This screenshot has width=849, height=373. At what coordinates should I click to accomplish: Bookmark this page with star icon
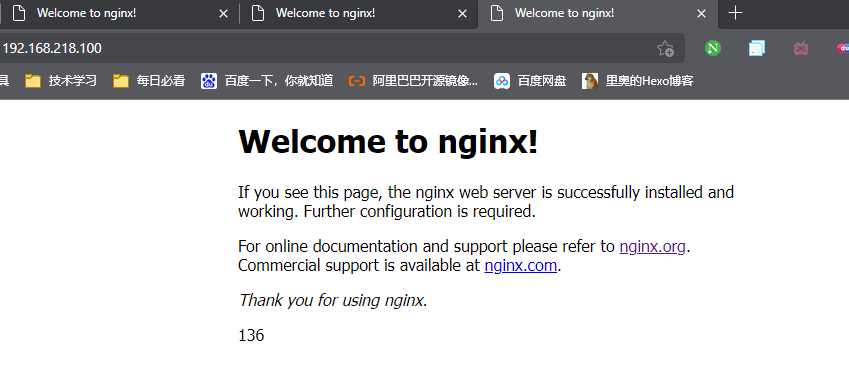(x=665, y=48)
